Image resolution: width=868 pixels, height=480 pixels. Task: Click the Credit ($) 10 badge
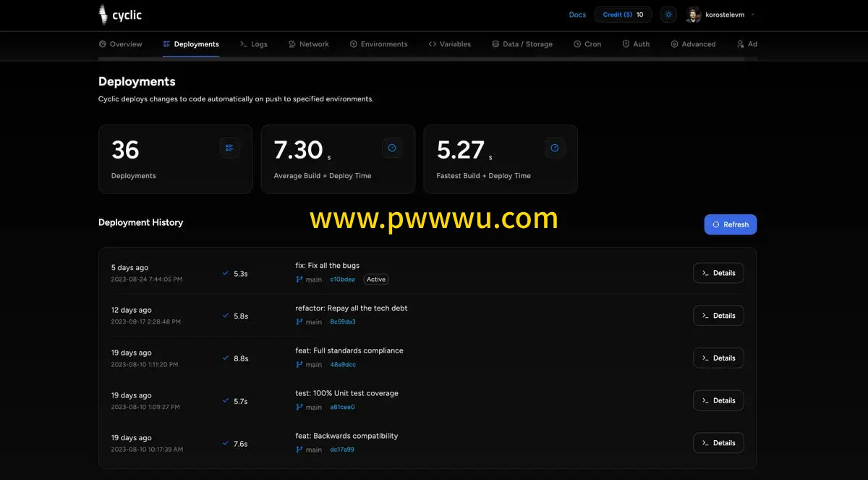pyautogui.click(x=623, y=14)
